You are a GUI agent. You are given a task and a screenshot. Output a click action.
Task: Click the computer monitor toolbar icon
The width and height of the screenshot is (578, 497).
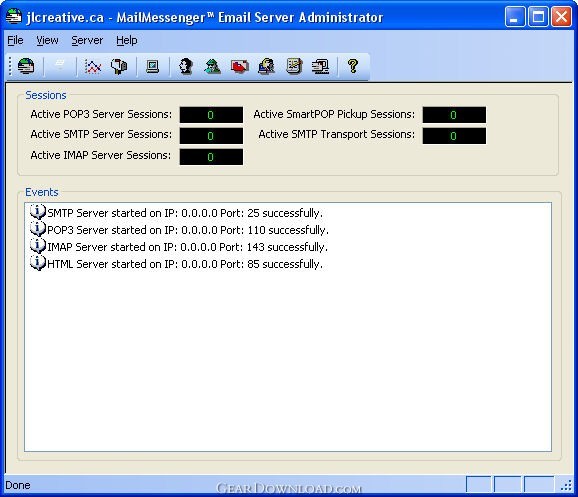(x=152, y=67)
